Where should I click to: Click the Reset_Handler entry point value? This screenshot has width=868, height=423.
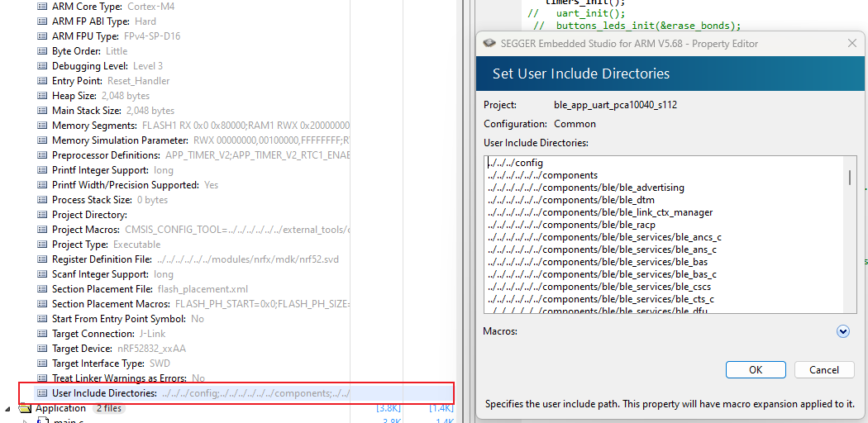(138, 81)
